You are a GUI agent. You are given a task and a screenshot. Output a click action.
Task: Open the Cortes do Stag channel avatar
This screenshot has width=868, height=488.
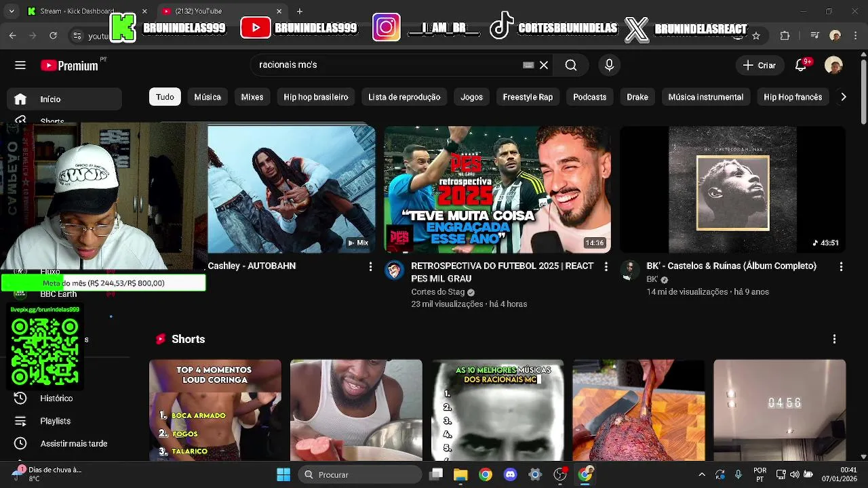(394, 270)
